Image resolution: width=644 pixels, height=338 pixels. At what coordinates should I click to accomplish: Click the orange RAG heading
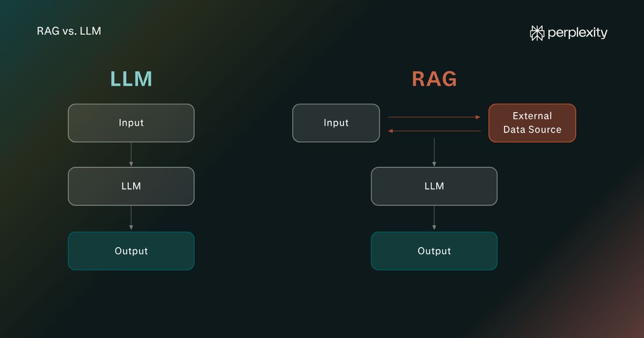pyautogui.click(x=434, y=79)
